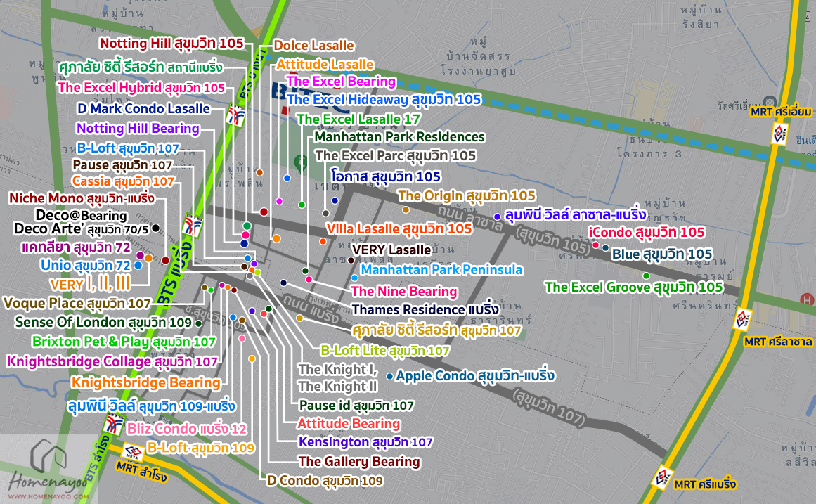Image resolution: width=816 pixels, height=504 pixels.
Task: Click the MRT ศรีแบริ่ง station icon
Action: [x=663, y=477]
